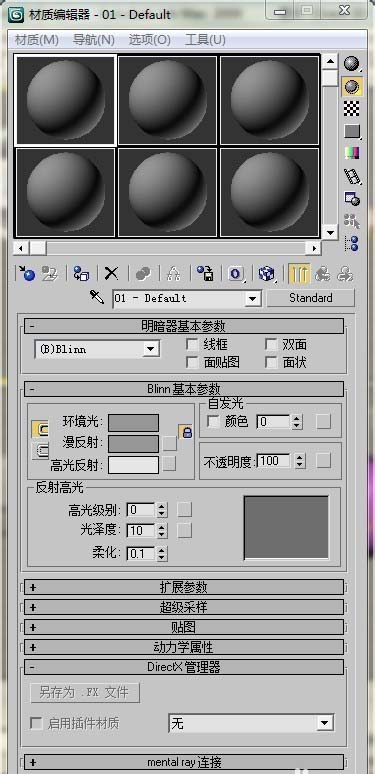Click the 柔化 spinner arrows

[x=162, y=554]
